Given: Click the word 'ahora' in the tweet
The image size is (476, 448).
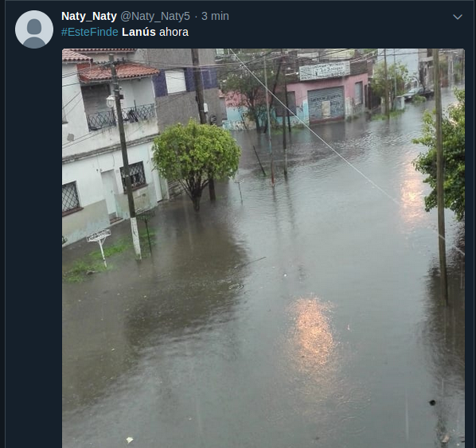Looking at the screenshot, I should coord(174,32).
